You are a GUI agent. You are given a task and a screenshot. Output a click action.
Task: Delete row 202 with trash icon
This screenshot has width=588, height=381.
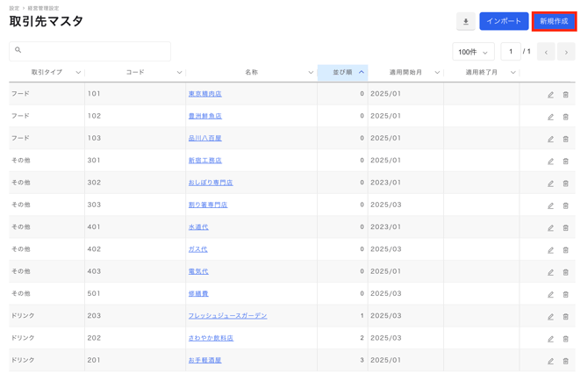point(565,339)
